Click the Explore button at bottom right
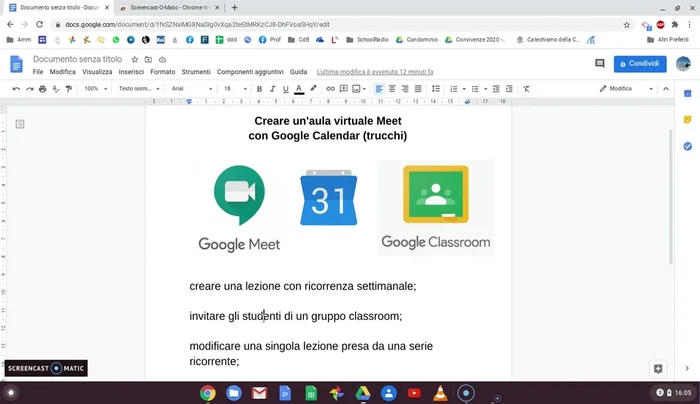The height and width of the screenshot is (404, 700). [x=658, y=369]
